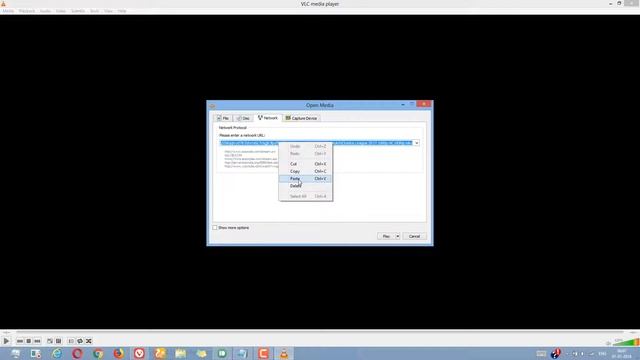Expand the network URL dropdown arrow
The width and height of the screenshot is (640, 360).
click(x=416, y=143)
